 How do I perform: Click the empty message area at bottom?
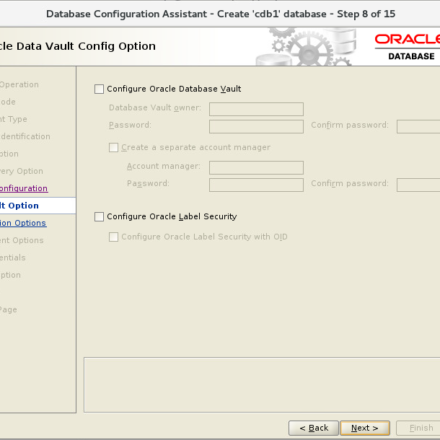pyautogui.click(x=262, y=385)
